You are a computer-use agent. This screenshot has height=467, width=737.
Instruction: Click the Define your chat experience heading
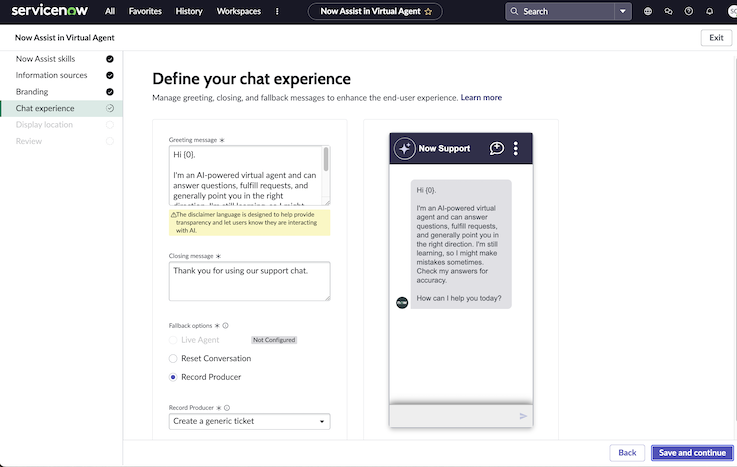tap(251, 78)
